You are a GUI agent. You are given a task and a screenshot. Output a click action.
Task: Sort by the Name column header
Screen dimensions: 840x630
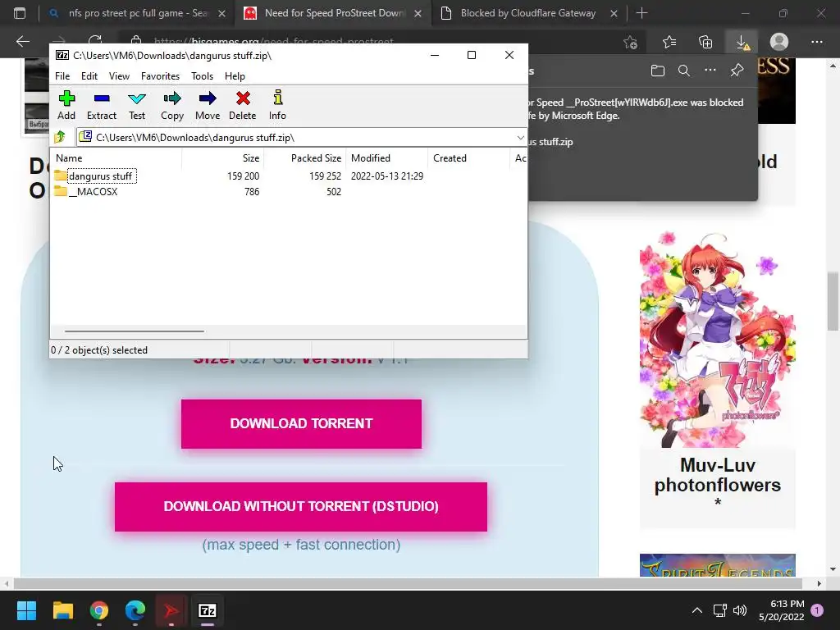(x=116, y=158)
